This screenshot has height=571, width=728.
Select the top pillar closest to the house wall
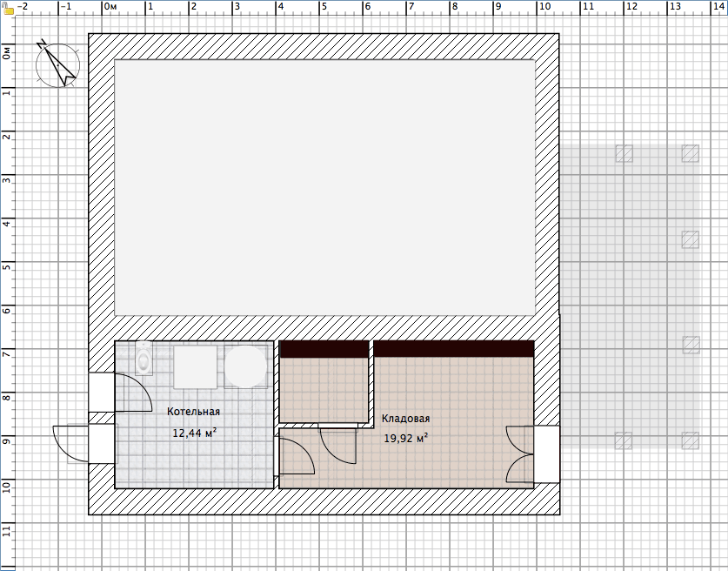[x=624, y=153]
